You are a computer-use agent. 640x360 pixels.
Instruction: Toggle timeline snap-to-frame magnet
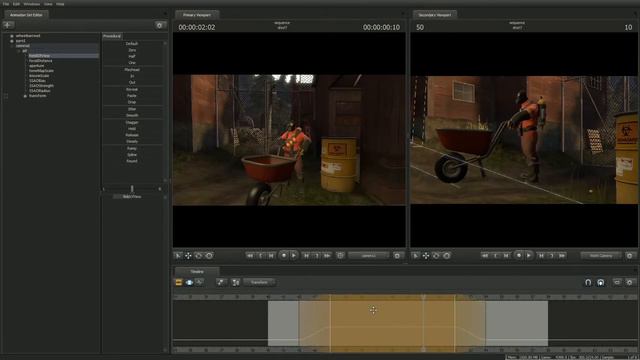601,282
